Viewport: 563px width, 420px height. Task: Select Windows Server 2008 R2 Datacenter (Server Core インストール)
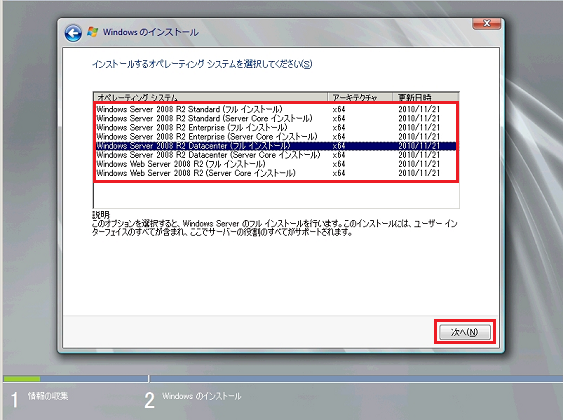tap(275, 155)
